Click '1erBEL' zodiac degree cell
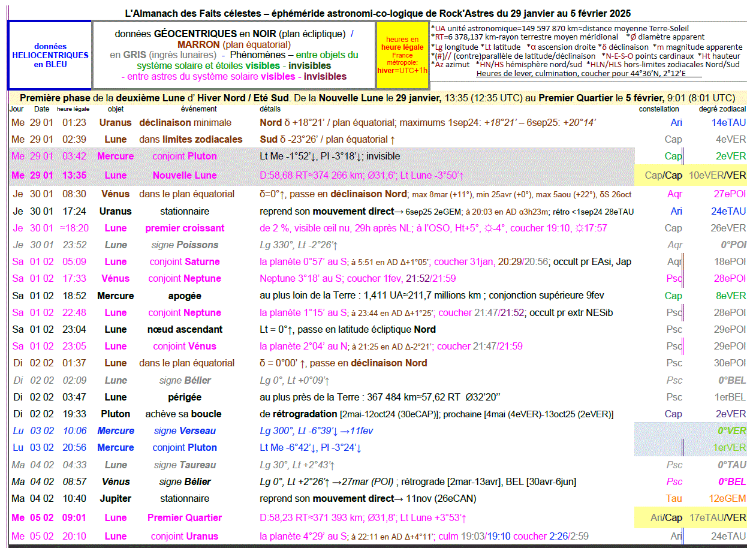Screen dimensions: 756x548 click(x=730, y=397)
